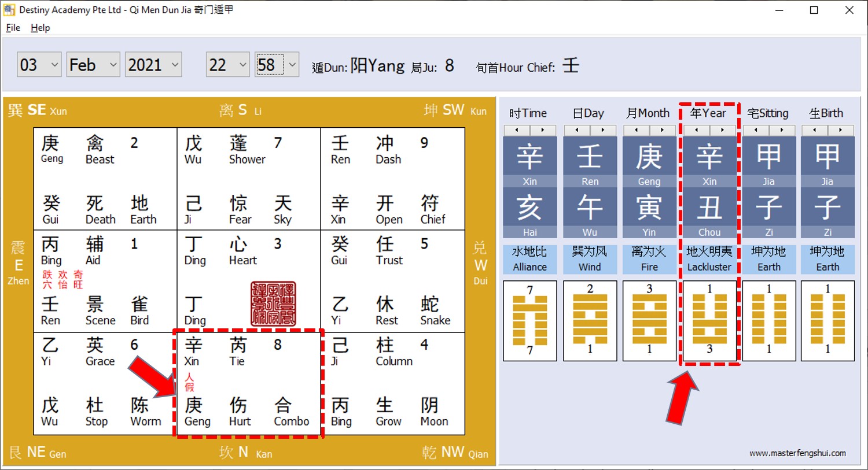Click the Chou branch tile in Year pillar

709,213
